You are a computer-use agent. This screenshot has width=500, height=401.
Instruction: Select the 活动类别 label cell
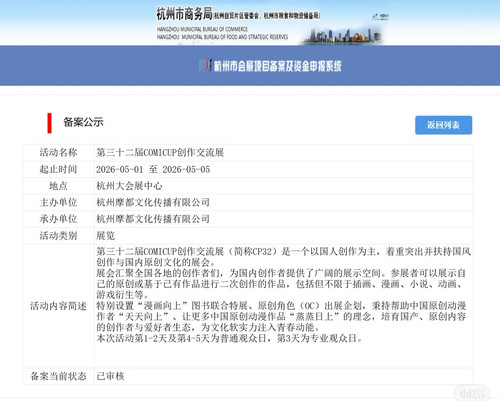[58, 236]
